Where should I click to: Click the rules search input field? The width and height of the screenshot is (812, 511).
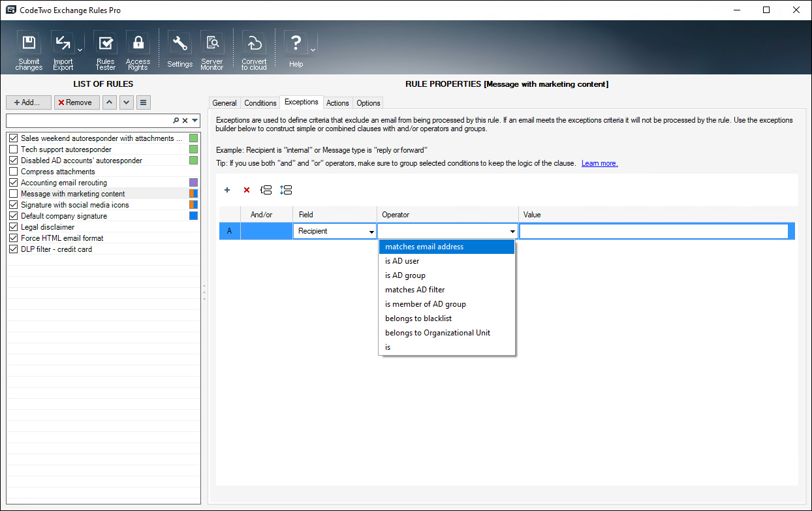click(89, 121)
